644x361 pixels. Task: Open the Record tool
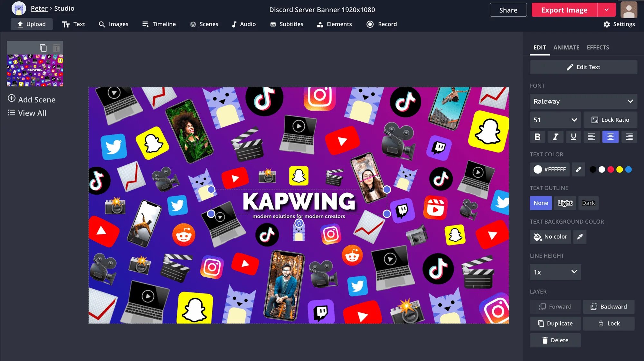point(382,24)
